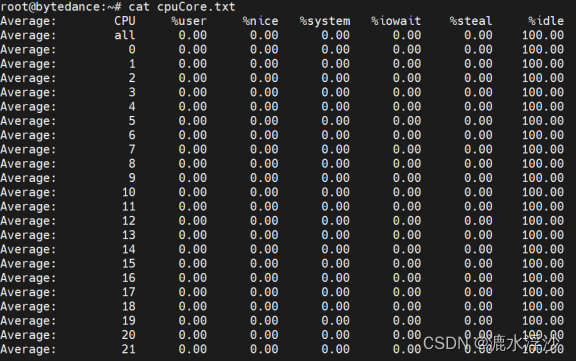Image resolution: width=576 pixels, height=362 pixels.
Task: Click the %user value for CPU 21
Action: [x=192, y=349]
